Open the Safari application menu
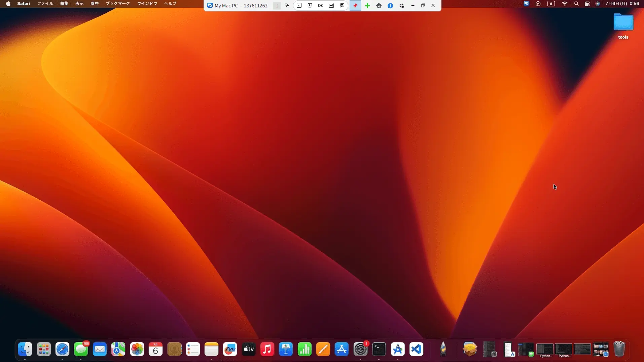 point(24,4)
